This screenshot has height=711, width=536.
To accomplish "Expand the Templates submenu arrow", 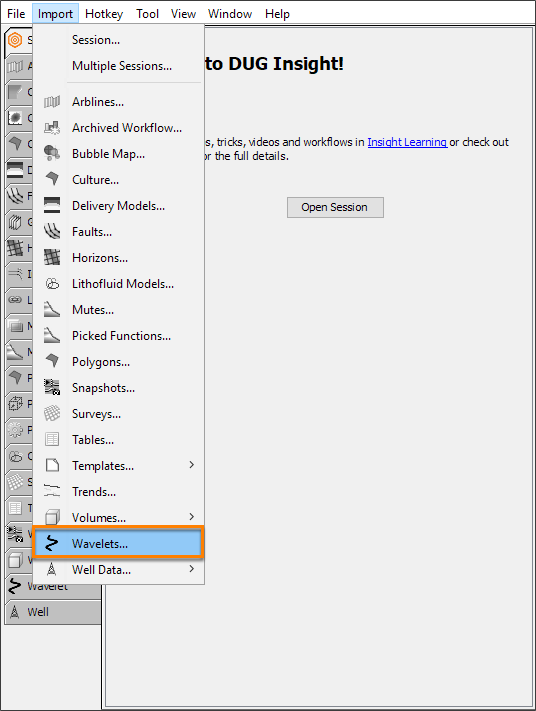I will tap(191, 465).
